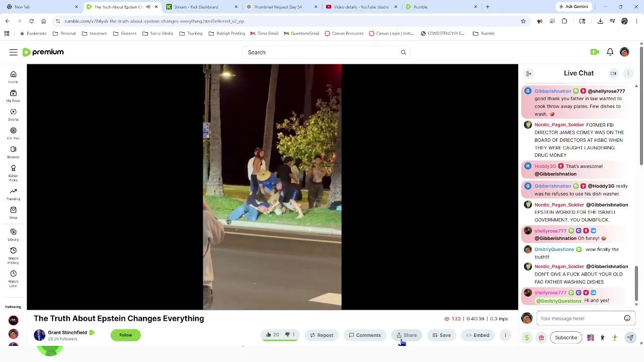
Task: Select the US flag chat emote
Action: 590,338
